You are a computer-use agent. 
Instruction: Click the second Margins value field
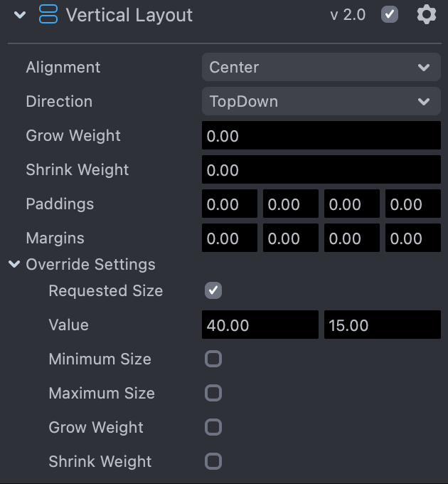[291, 238]
